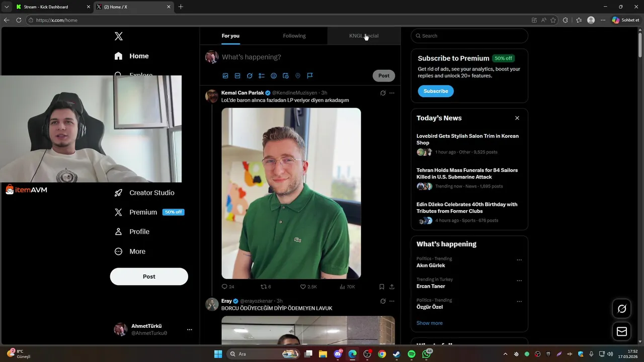This screenshot has height=362, width=644.
Task: Open floating Grok button
Action: (622, 309)
